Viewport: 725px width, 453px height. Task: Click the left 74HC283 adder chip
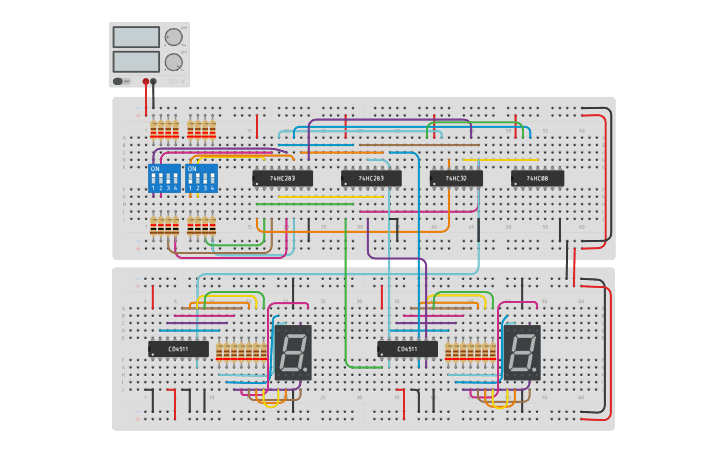coord(282,178)
